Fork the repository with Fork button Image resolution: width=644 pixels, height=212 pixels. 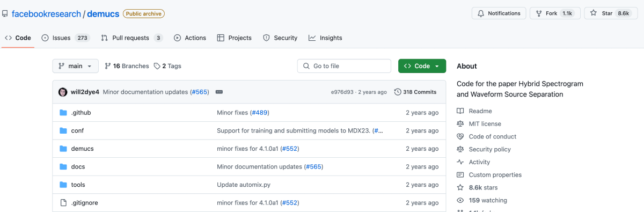click(555, 13)
